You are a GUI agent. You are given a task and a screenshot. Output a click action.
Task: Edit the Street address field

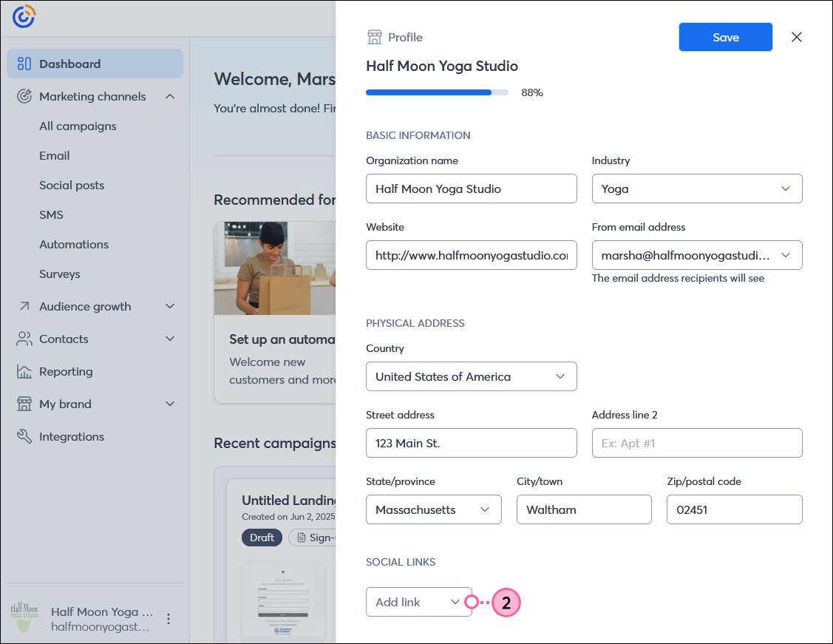pos(472,443)
